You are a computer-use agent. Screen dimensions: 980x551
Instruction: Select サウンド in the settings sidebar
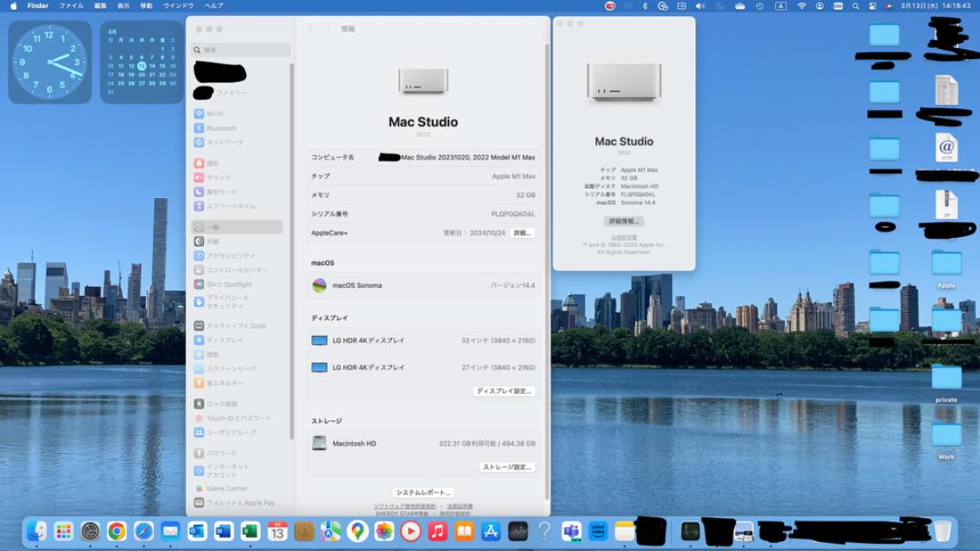tap(212, 178)
